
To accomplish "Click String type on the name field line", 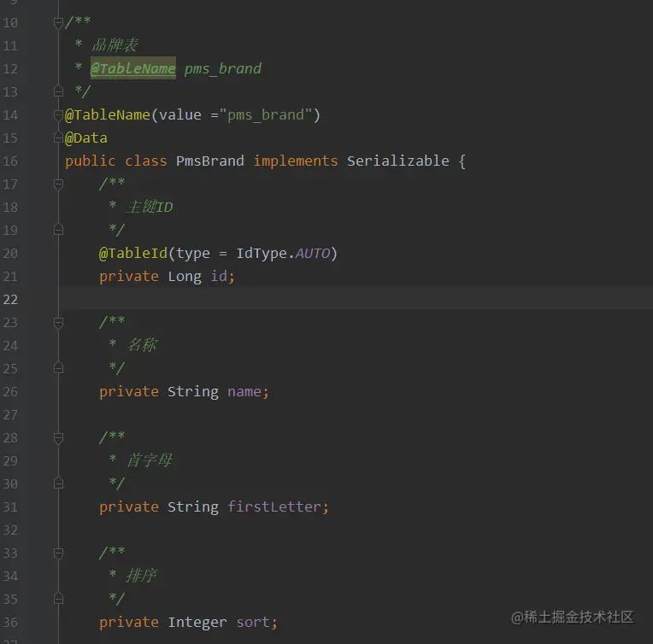I will [193, 392].
